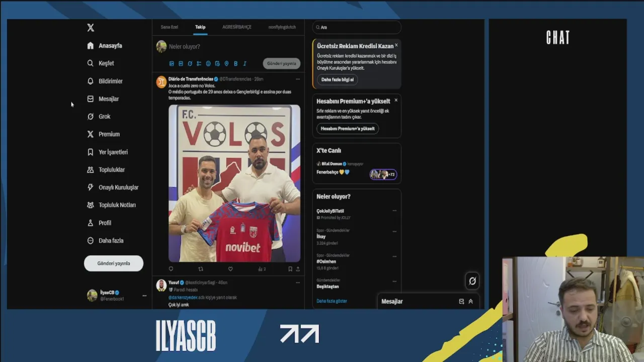Go to Anasayfa home in sidebar
The image size is (644, 362).
pyautogui.click(x=105, y=46)
